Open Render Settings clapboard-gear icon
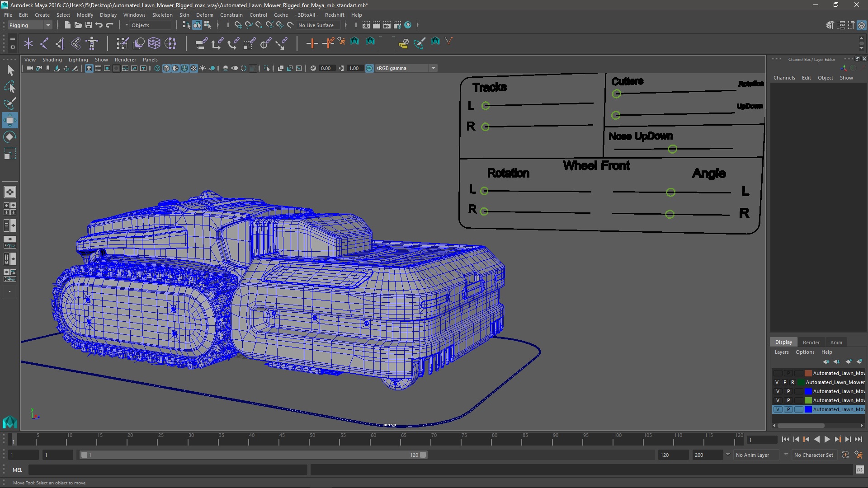The image size is (868, 488). pos(397,25)
